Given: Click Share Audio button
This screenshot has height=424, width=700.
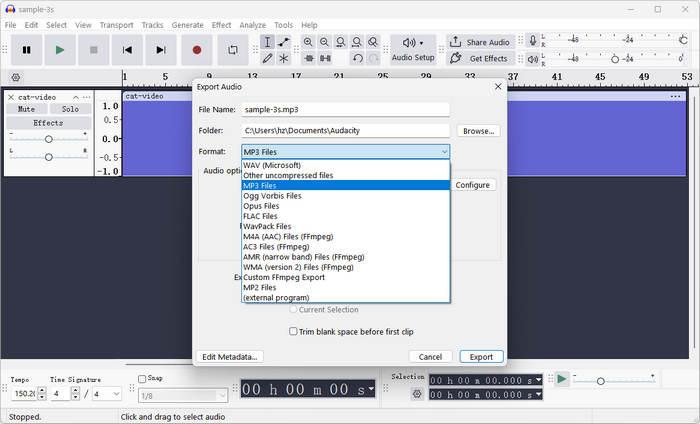Looking at the screenshot, I should click(479, 42).
